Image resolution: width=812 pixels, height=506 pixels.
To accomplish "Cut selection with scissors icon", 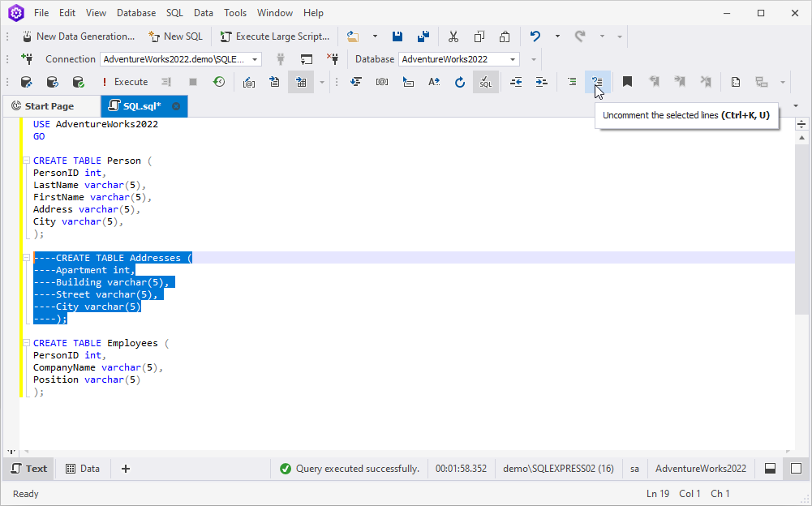I will coord(453,36).
